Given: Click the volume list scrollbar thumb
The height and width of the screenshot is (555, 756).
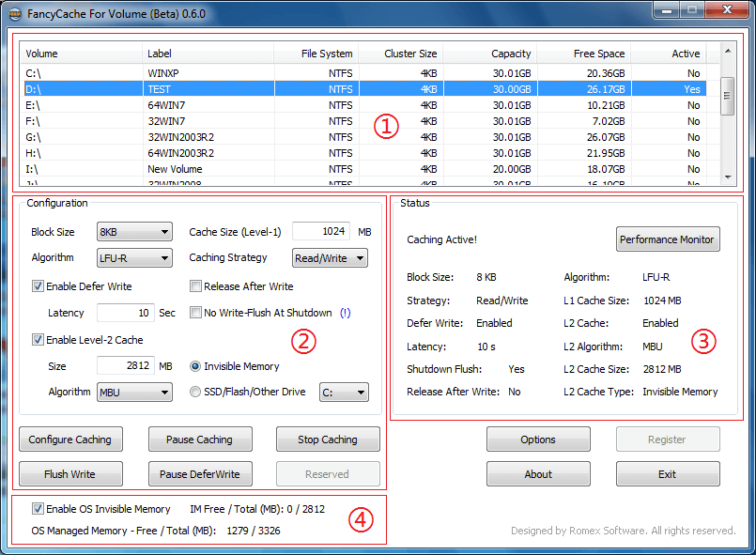Looking at the screenshot, I should tap(728, 96).
